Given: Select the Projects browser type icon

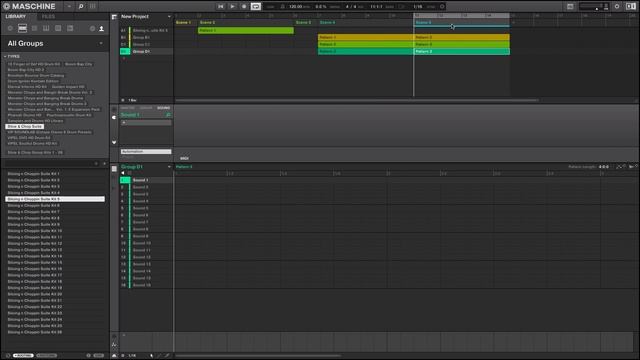Looking at the screenshot, I should coord(10,28).
